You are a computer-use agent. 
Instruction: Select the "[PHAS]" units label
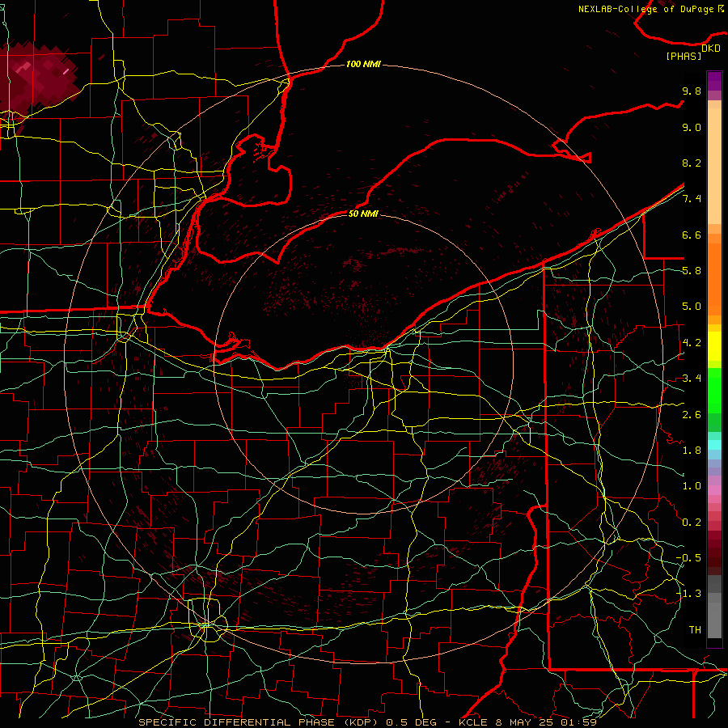pos(684,57)
